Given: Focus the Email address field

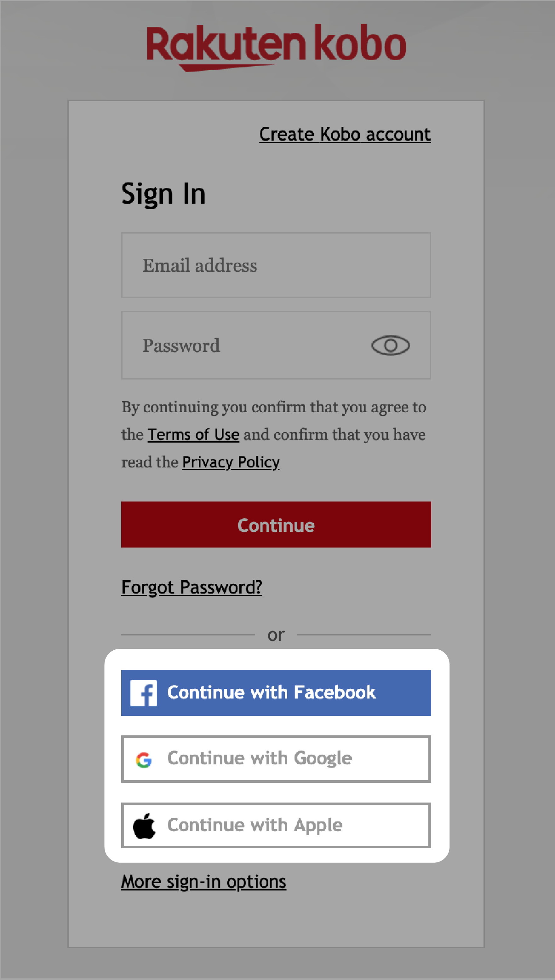Looking at the screenshot, I should [276, 265].
